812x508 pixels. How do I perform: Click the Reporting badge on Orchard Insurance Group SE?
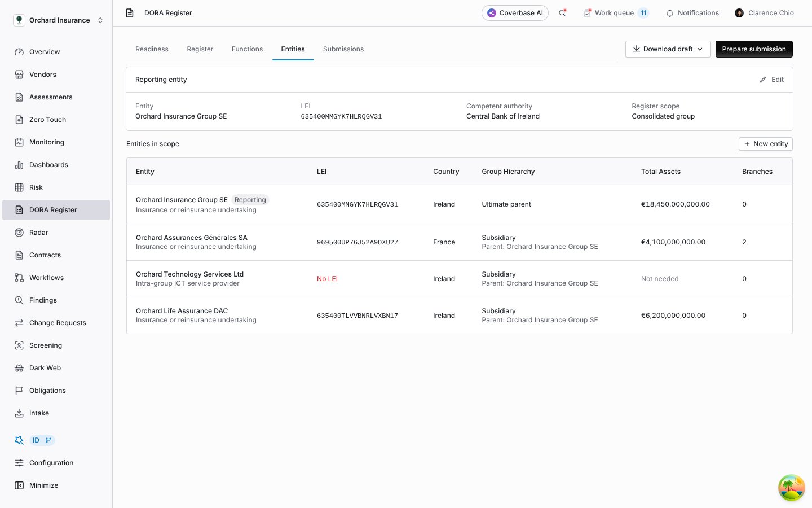click(250, 200)
